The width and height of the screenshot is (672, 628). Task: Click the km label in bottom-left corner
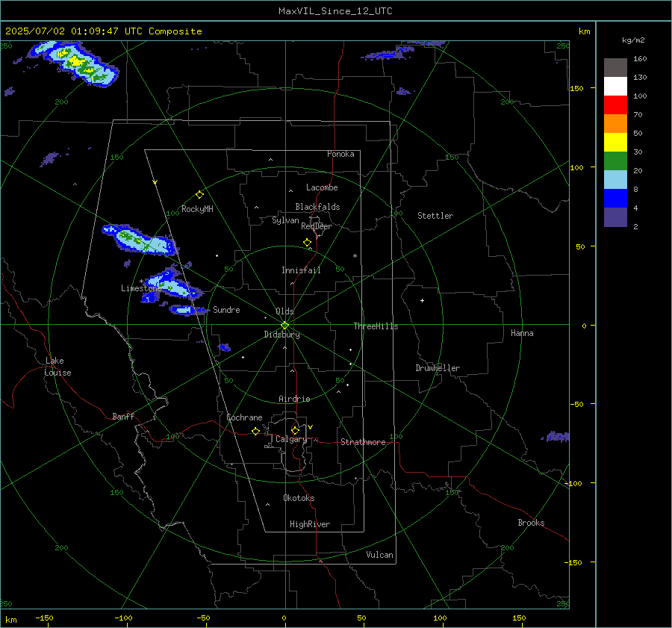[x=11, y=620]
